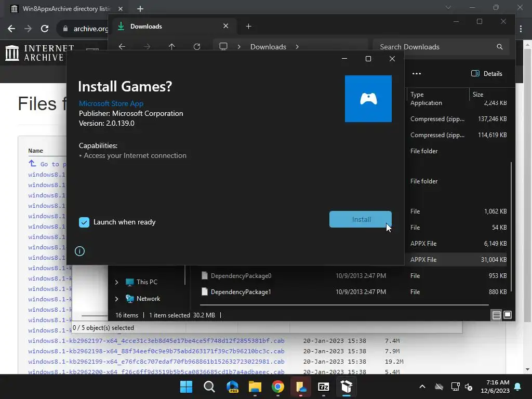Open the Chrome tab search dropdown
This screenshot has width=532, height=399.
pos(448,7)
